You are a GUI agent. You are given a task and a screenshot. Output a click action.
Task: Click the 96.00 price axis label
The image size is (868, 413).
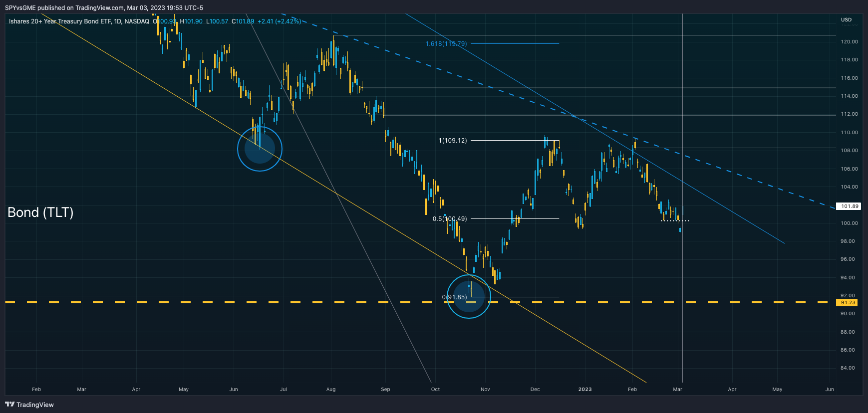848,259
